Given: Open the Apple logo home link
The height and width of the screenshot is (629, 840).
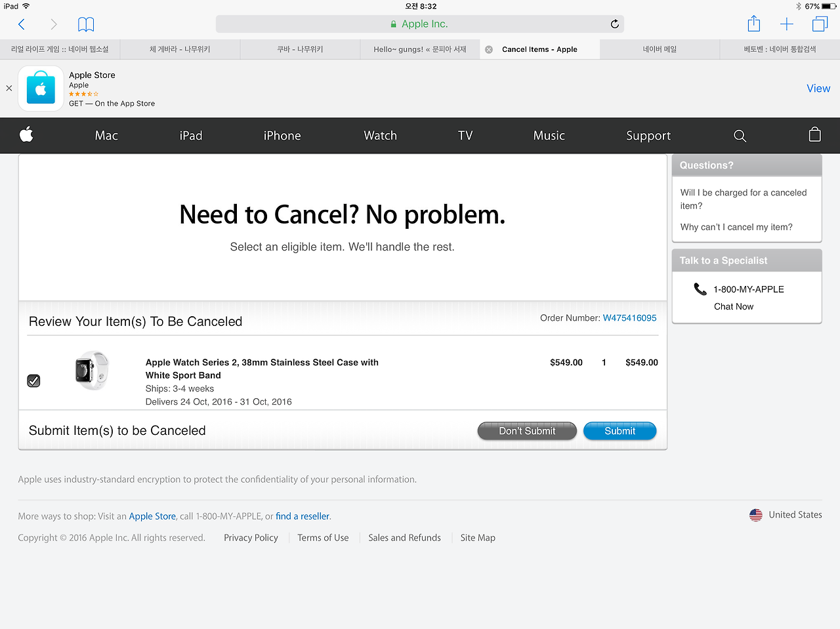Looking at the screenshot, I should pyautogui.click(x=26, y=135).
